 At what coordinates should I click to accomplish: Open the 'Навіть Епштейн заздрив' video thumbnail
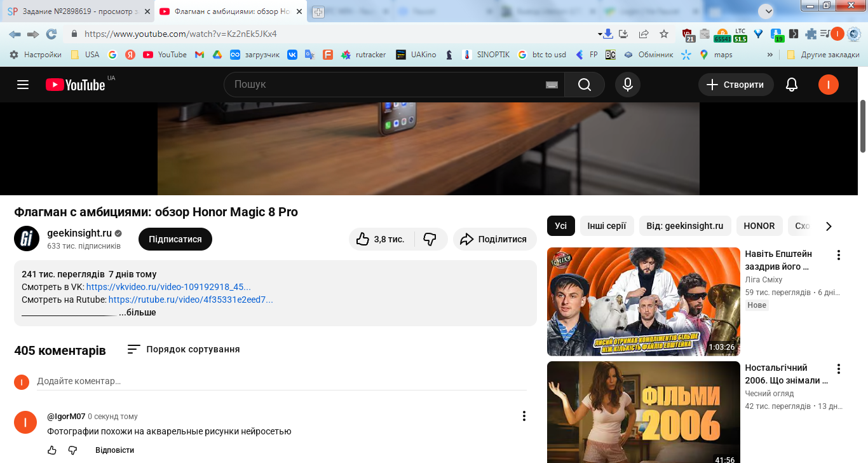tap(644, 301)
